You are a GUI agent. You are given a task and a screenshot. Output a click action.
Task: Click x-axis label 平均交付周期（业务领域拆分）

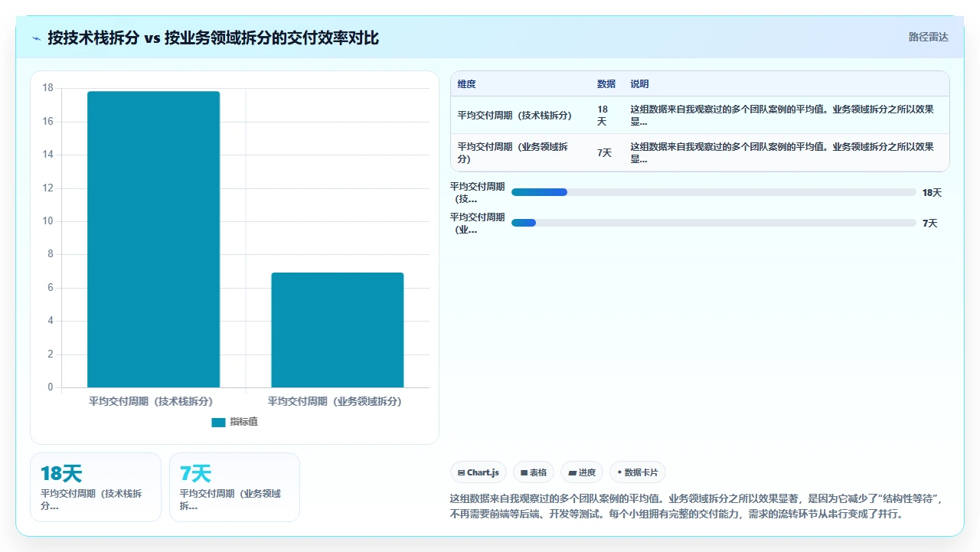pyautogui.click(x=335, y=401)
